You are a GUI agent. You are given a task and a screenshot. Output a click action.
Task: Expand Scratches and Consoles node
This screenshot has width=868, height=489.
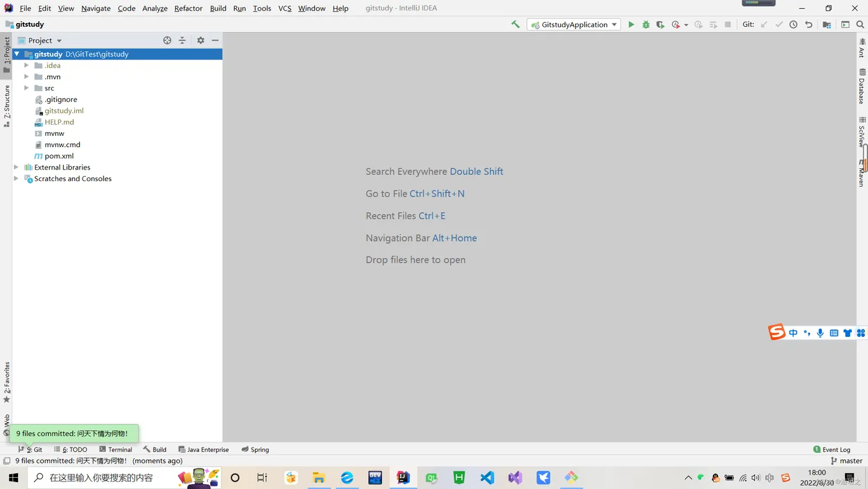click(16, 179)
